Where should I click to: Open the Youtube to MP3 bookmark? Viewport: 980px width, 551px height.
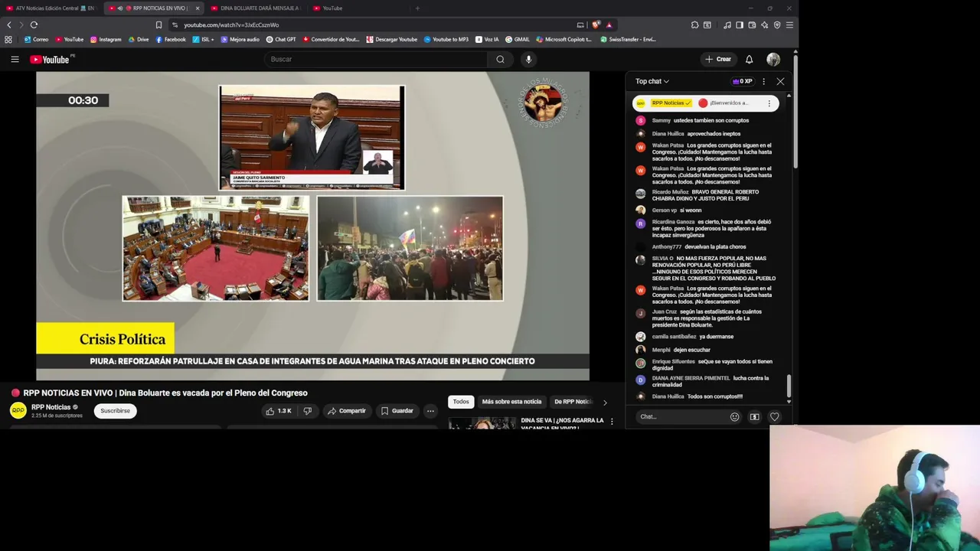point(446,39)
